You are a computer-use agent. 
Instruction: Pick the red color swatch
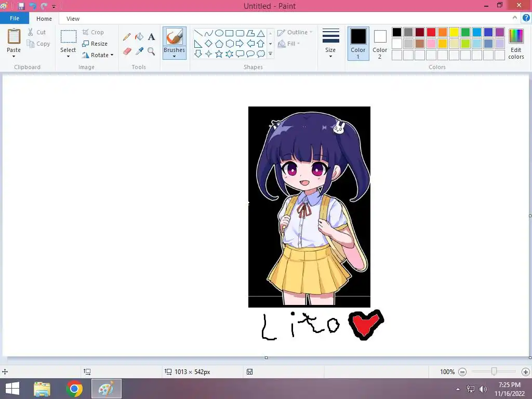[431, 32]
